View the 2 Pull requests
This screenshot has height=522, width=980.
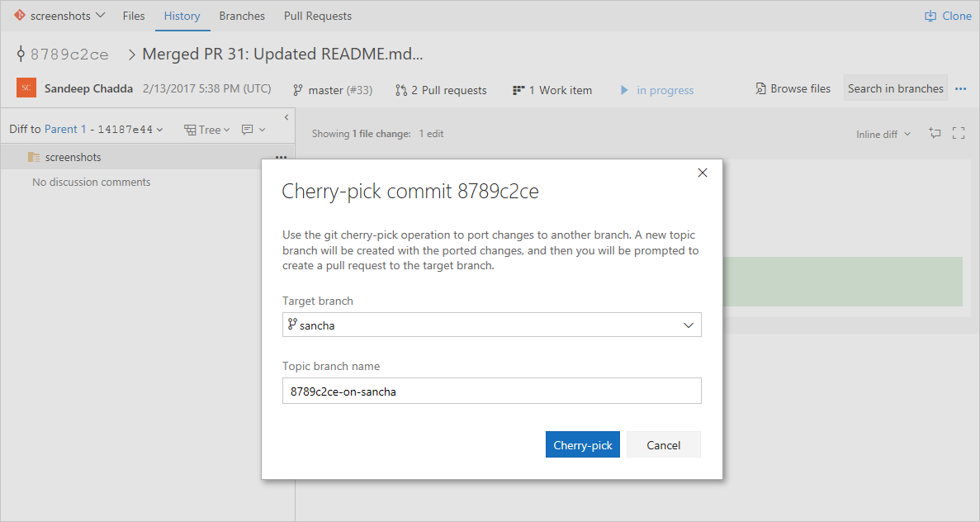pyautogui.click(x=441, y=90)
